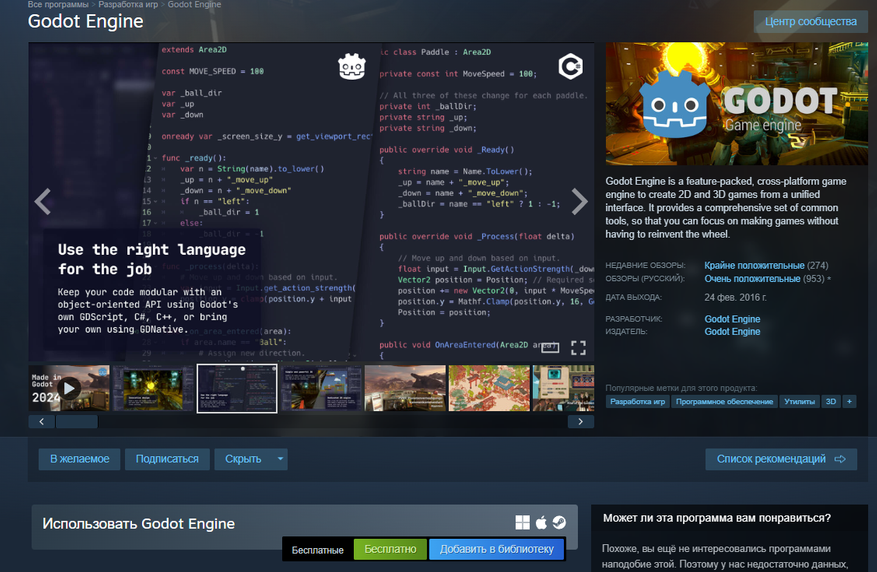Screen dimensions: 877x572
Task: Show next screenshot with right arrow
Action: 579,201
